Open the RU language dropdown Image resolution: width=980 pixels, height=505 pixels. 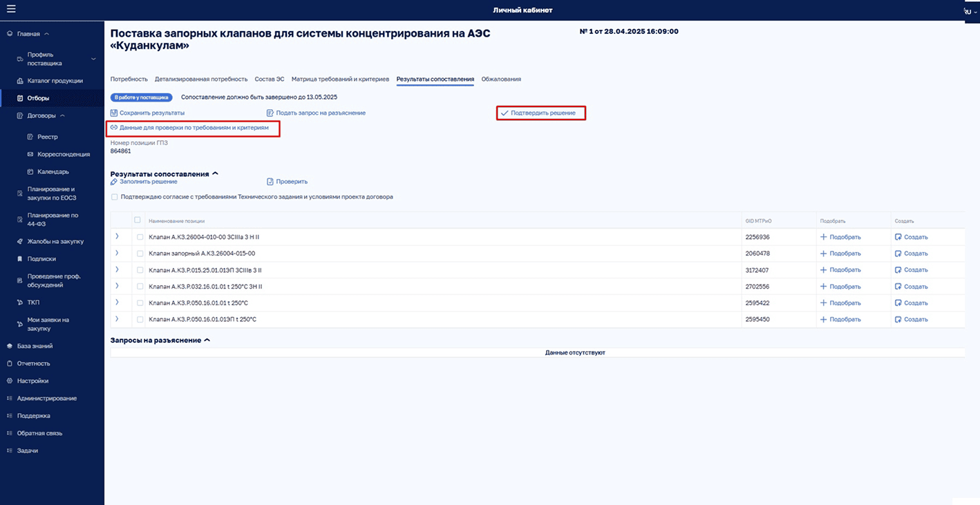(970, 12)
